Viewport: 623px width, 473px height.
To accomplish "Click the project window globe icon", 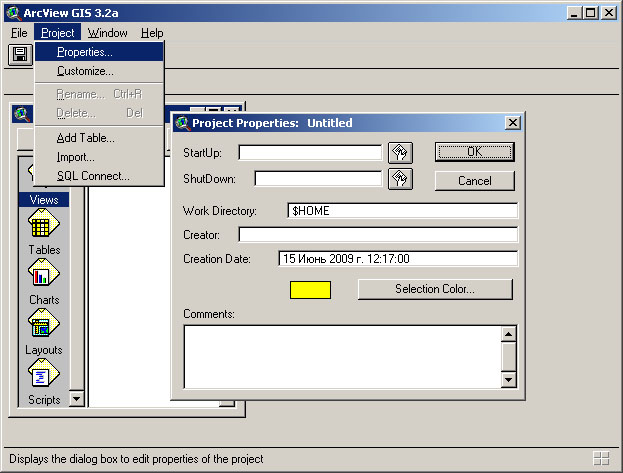I will (x=22, y=114).
